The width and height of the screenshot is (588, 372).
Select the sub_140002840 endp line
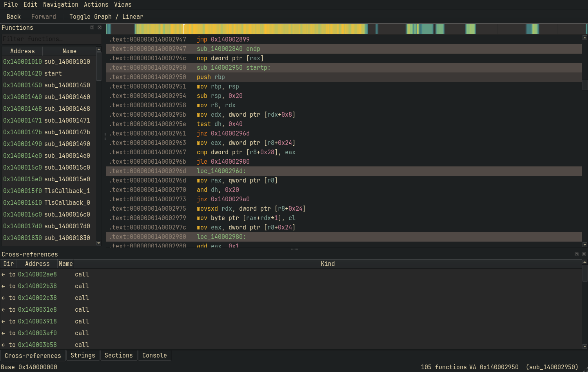pos(344,49)
